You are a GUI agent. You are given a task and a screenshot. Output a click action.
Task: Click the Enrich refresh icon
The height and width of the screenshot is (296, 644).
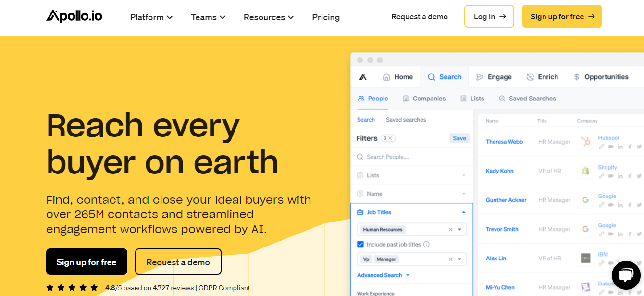[531, 77]
